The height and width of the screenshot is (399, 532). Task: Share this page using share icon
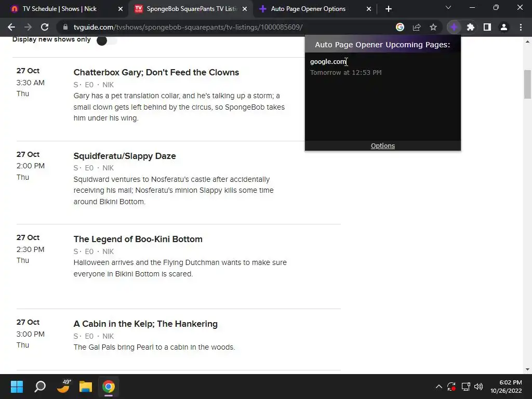417,27
